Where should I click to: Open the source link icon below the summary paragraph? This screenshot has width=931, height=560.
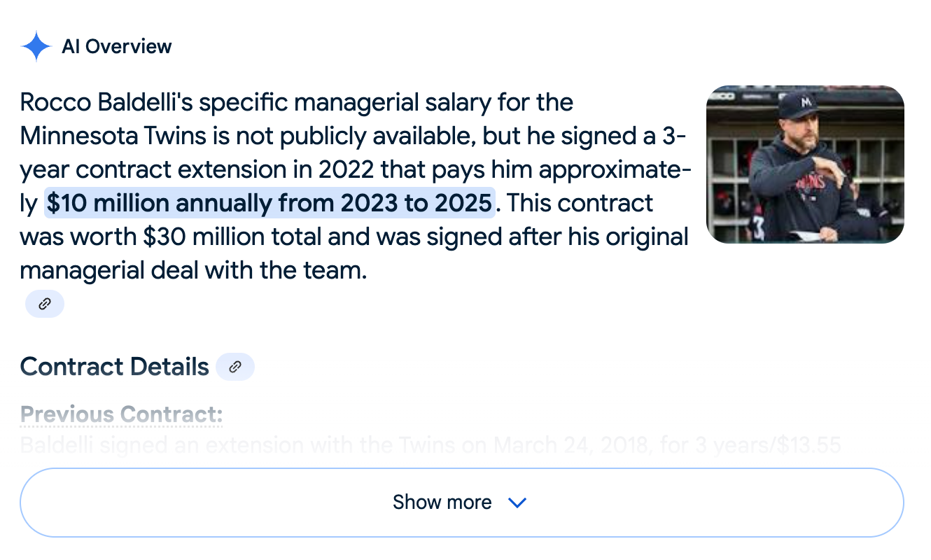tap(45, 304)
